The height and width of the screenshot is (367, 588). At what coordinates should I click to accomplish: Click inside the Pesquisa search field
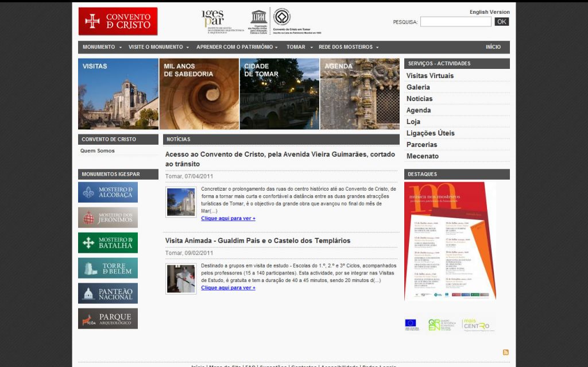coord(455,22)
